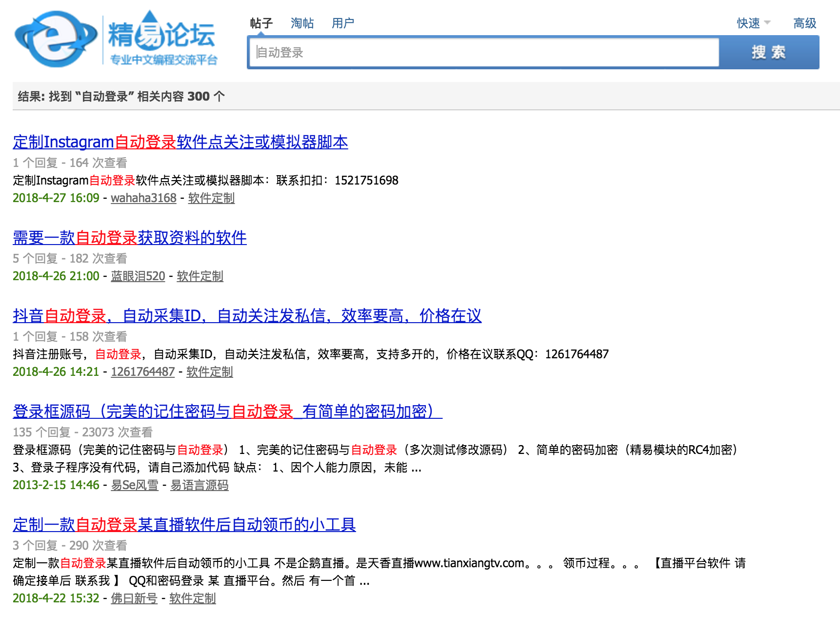Image resolution: width=840 pixels, height=617 pixels.
Task: Open the 登录框源码 post title
Action: coord(227,411)
